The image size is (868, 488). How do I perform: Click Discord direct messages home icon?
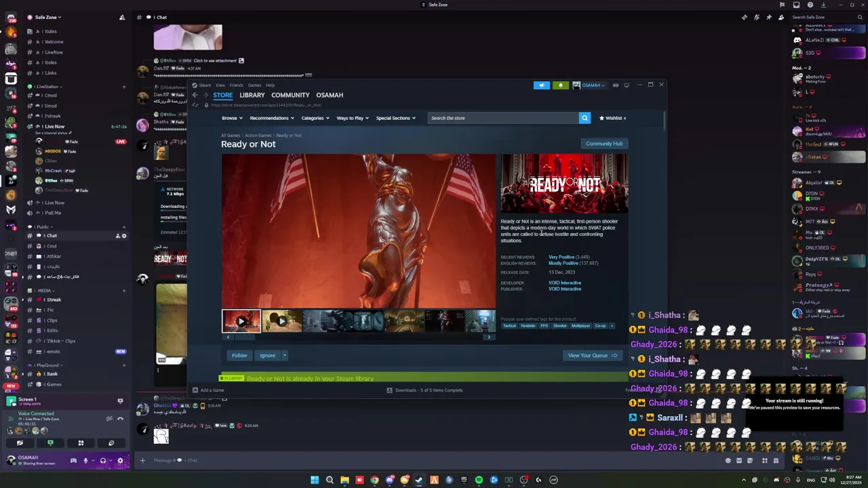coord(11,17)
